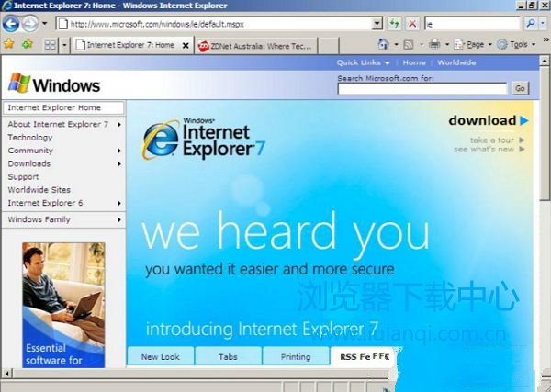Image resolution: width=551 pixels, height=392 pixels.
Task: Click the Go search button
Action: click(x=520, y=88)
